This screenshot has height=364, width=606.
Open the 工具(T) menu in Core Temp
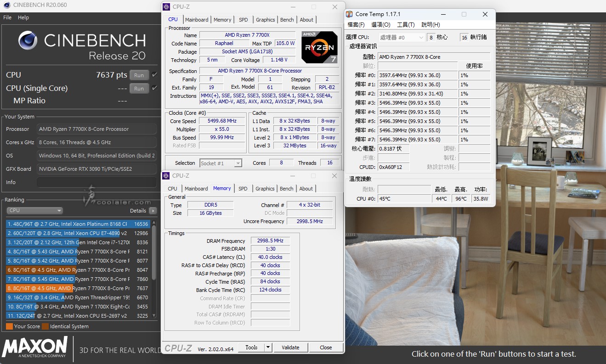[x=406, y=25]
